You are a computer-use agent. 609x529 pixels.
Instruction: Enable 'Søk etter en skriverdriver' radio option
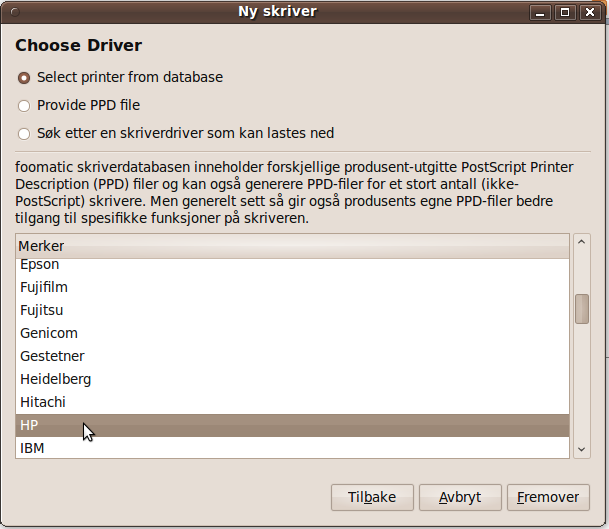24,134
